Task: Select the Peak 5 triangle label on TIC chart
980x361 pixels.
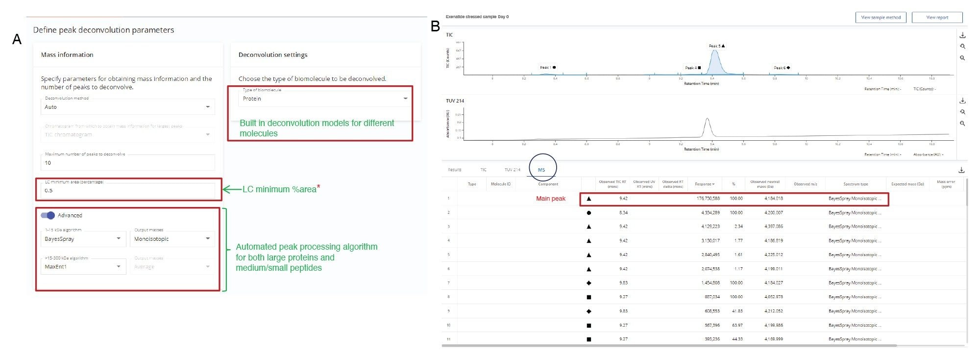Action: [x=717, y=46]
